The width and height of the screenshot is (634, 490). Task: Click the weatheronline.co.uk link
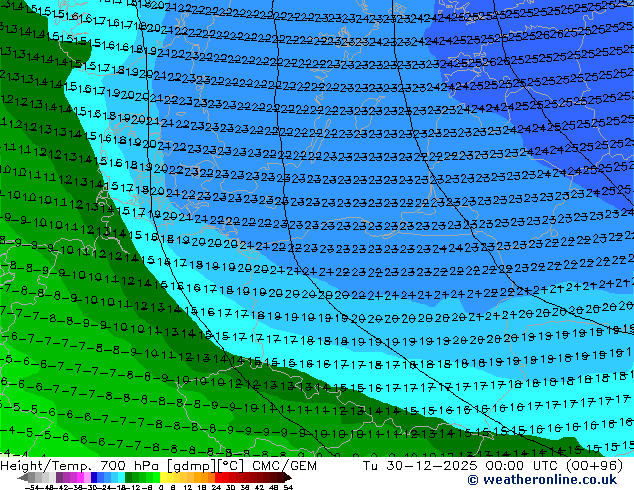[x=542, y=480]
